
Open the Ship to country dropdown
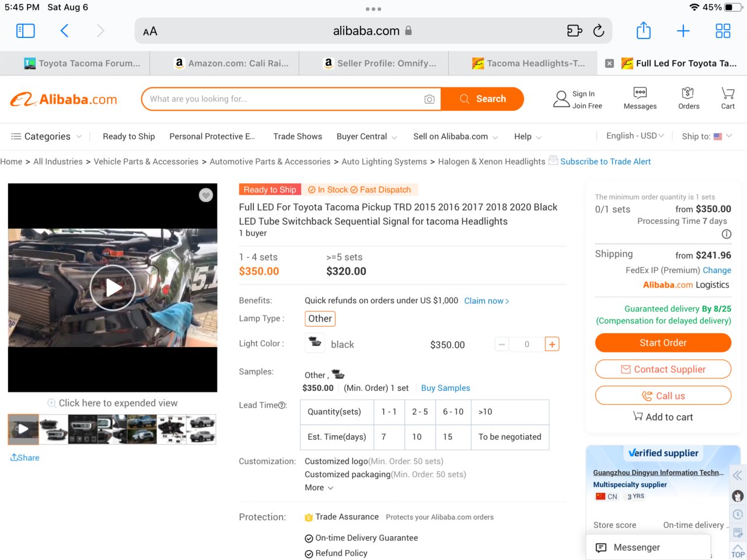pos(707,136)
